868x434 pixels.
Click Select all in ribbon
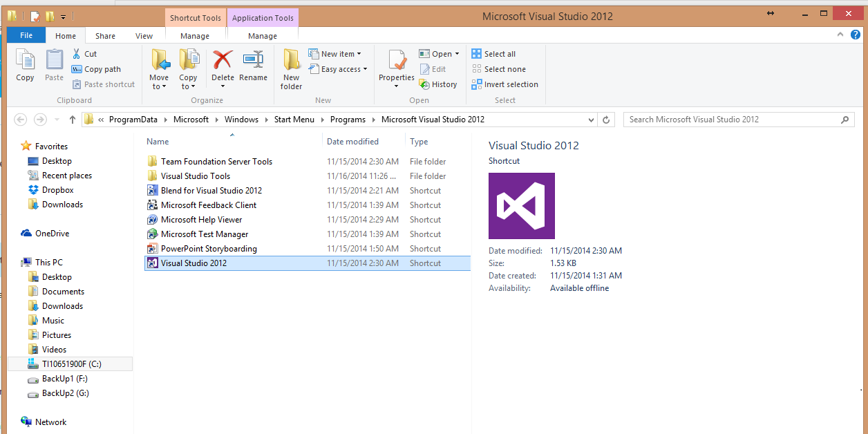(x=493, y=54)
